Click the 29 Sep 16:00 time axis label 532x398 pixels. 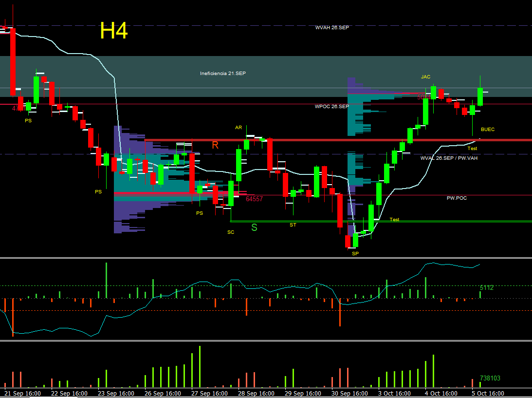pos(303,393)
